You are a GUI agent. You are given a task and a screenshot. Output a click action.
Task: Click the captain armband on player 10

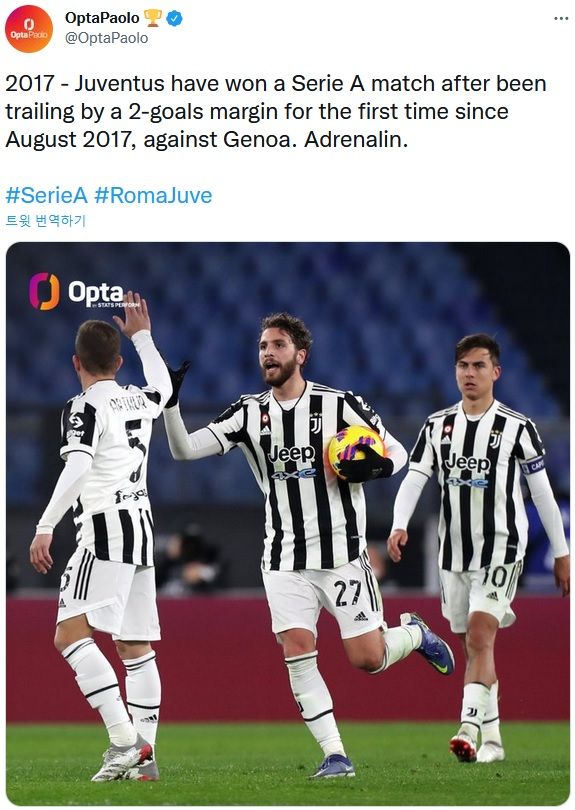pos(534,465)
